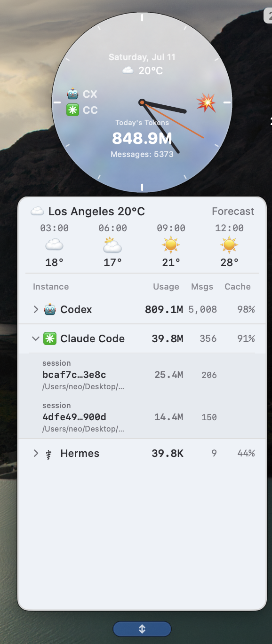Click the CX robot icon on the clock
The width and height of the screenshot is (272, 644).
(73, 94)
